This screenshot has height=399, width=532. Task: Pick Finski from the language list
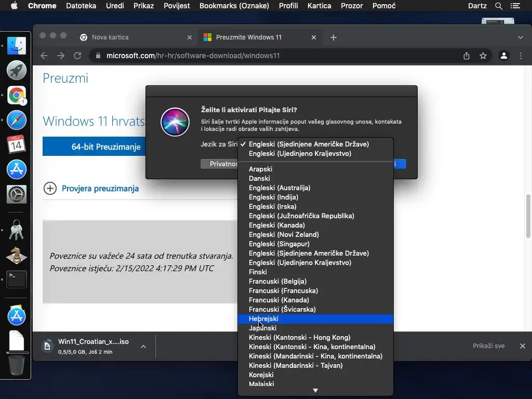pos(315,272)
